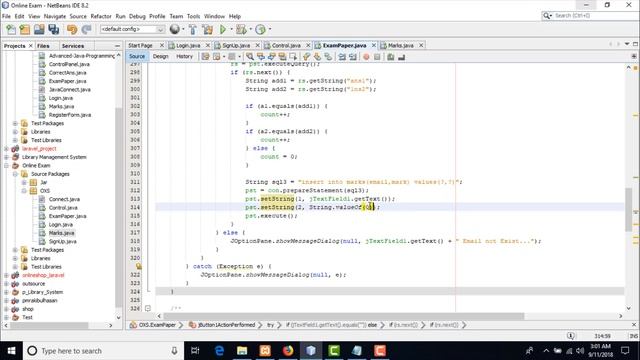Switch to the Services panel tab
The height and width of the screenshot is (360, 640).
coord(73,46)
